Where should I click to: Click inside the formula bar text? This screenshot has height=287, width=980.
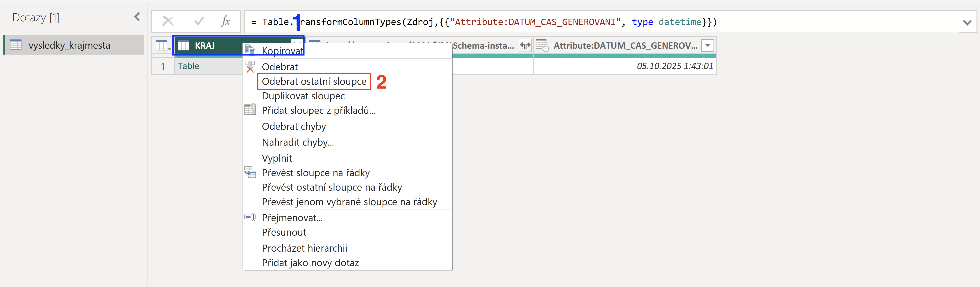click(x=484, y=22)
